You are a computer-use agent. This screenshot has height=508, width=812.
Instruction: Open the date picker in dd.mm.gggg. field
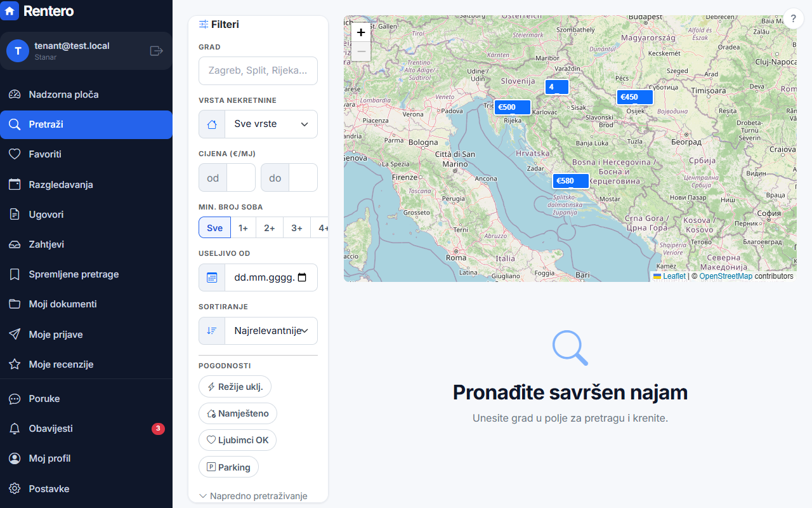(x=302, y=277)
